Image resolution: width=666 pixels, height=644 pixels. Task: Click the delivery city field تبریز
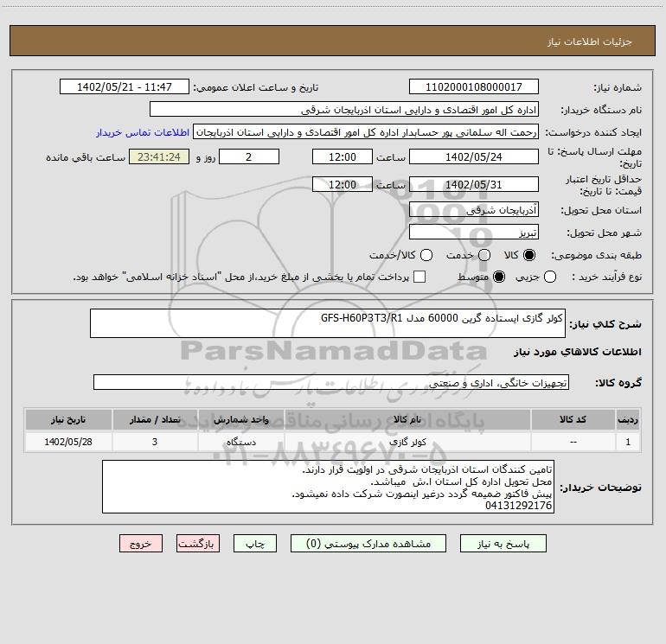pos(474,233)
